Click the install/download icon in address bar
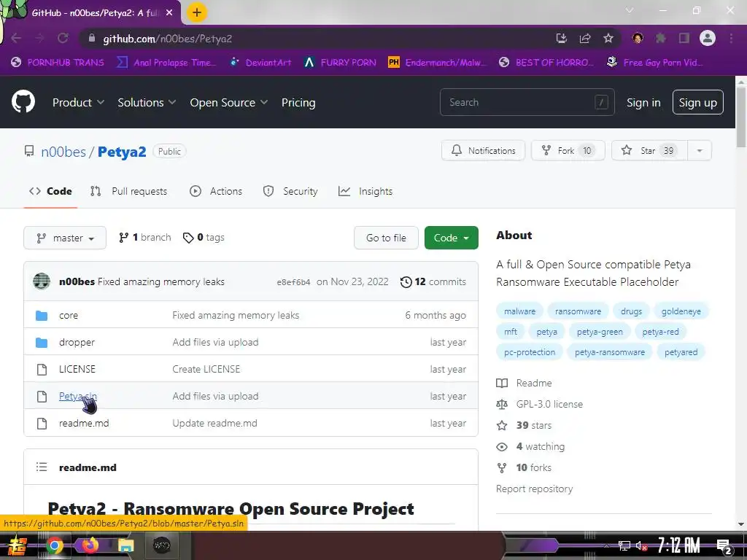 pos(562,38)
